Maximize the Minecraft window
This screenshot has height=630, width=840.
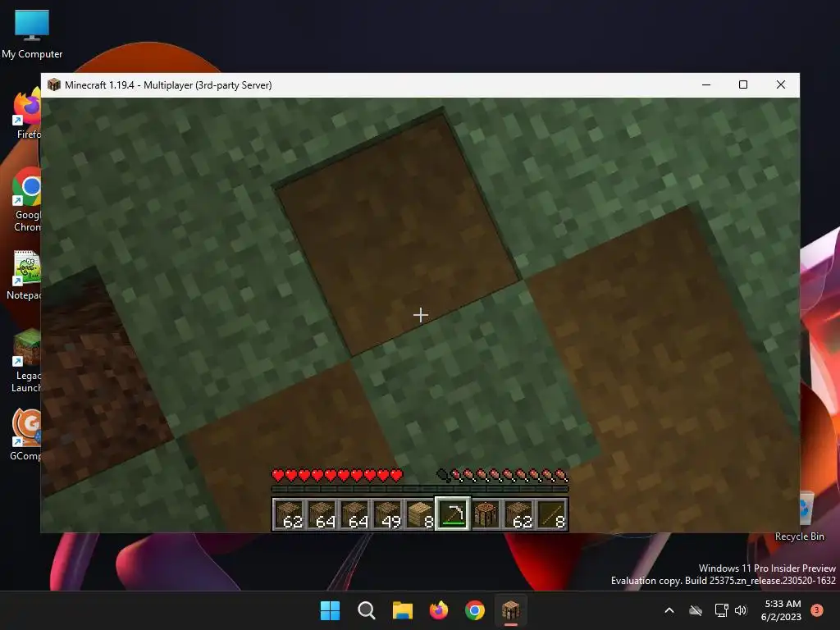point(743,84)
